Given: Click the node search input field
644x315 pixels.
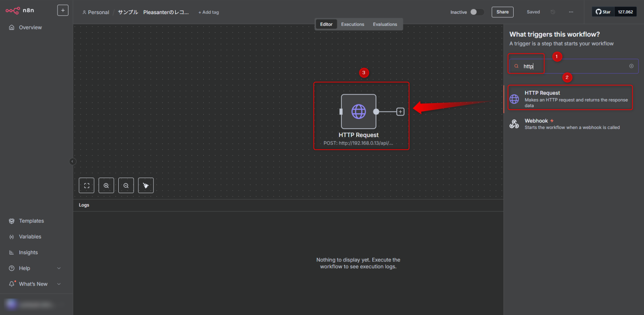Looking at the screenshot, I should pos(576,66).
